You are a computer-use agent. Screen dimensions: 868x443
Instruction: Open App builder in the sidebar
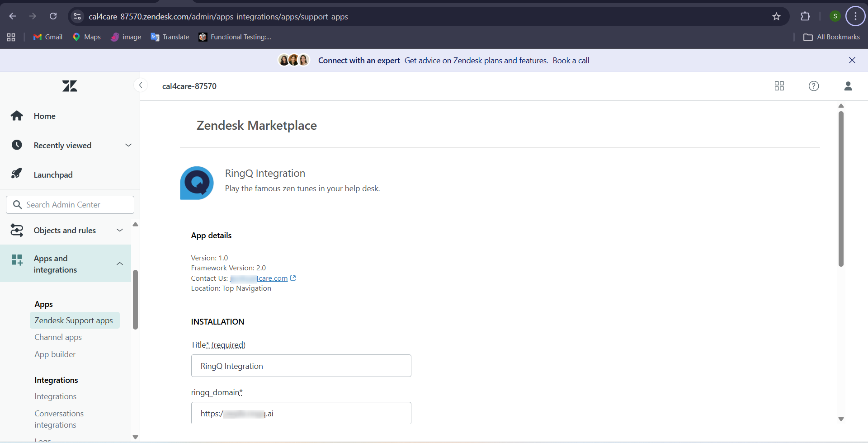click(55, 354)
